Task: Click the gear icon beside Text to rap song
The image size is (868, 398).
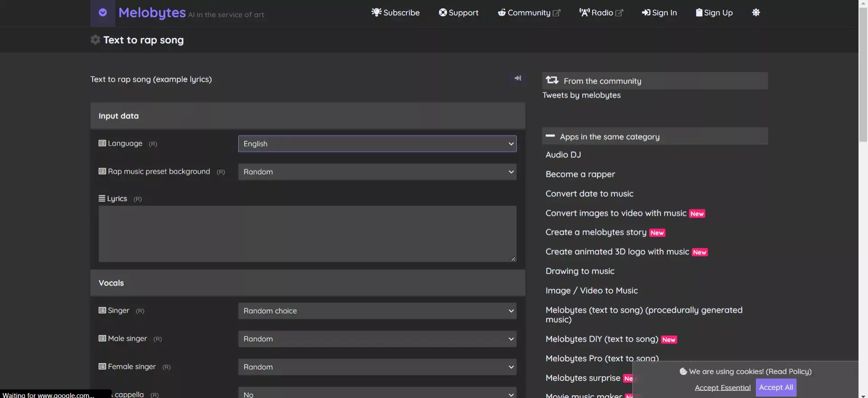Action: [x=95, y=40]
